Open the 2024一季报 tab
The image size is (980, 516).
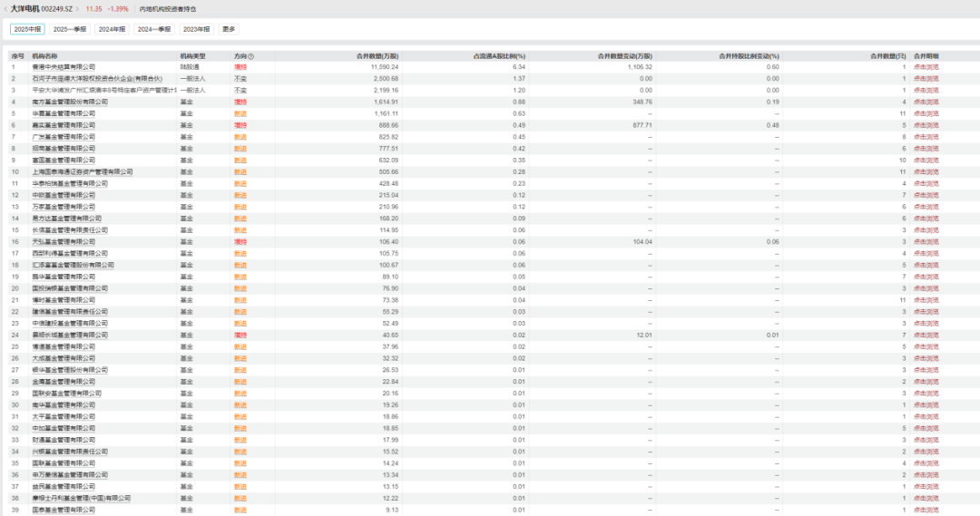pos(154,29)
